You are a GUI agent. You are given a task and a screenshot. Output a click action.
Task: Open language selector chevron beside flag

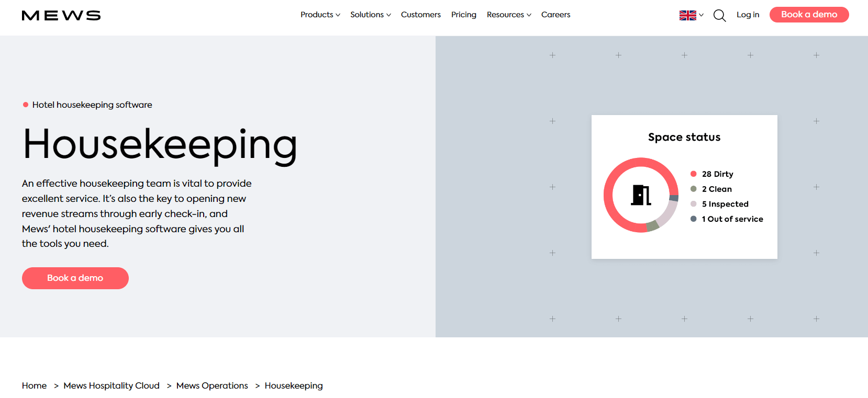point(701,15)
